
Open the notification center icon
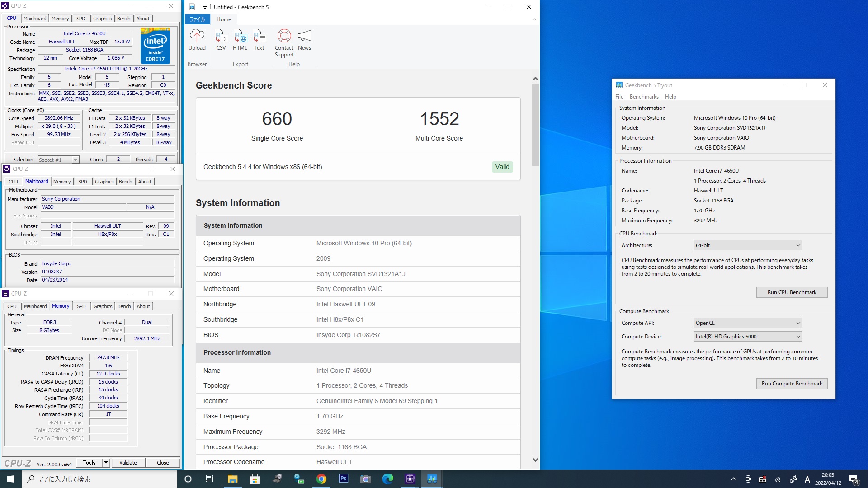[x=854, y=479]
